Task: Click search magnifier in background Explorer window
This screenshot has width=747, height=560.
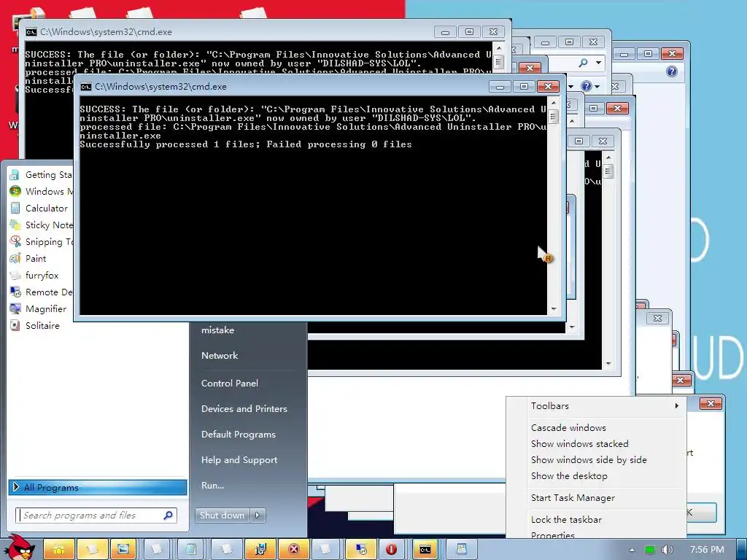Action: click(583, 63)
